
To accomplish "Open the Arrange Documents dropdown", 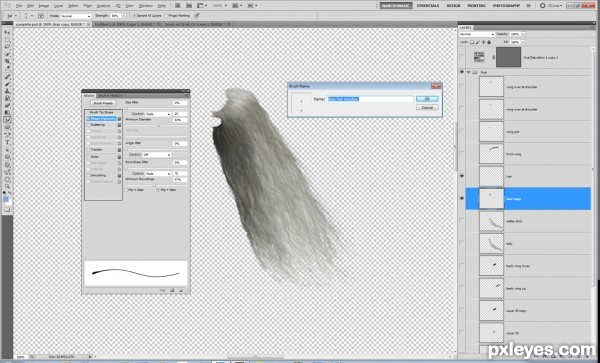I will [x=237, y=6].
